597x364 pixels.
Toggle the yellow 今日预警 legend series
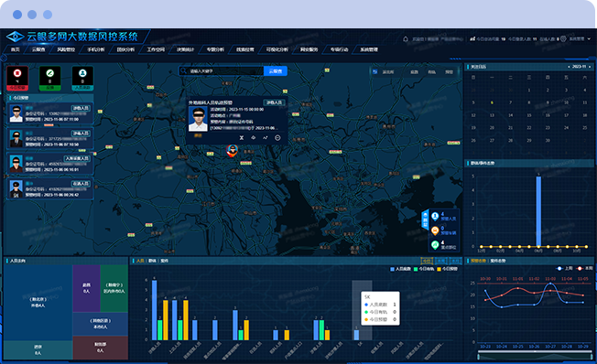(447, 269)
